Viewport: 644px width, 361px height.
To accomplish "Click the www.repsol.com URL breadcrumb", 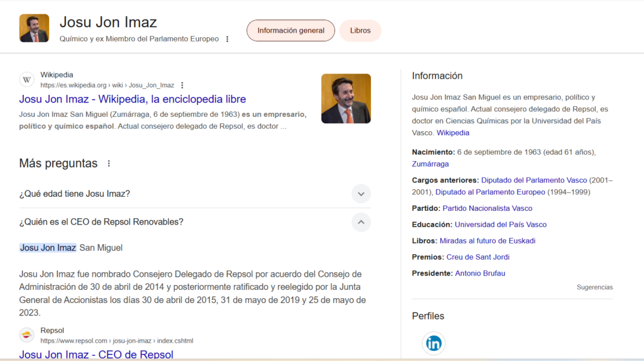I will pos(116,340).
